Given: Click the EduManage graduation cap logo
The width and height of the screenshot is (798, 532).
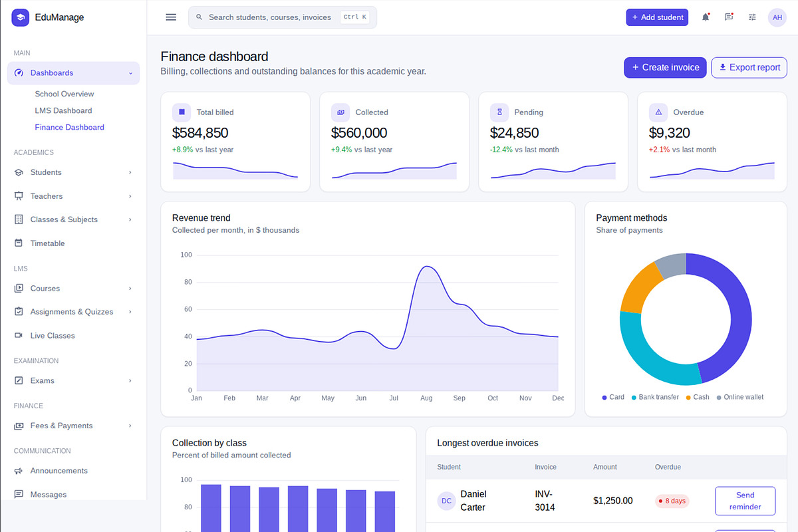Looking at the screenshot, I should pos(21,17).
